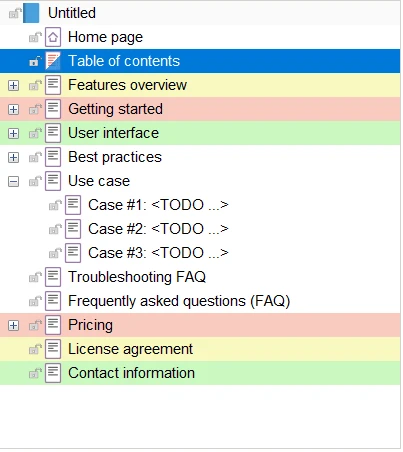
Task: Select Frequently asked questions (FAQ) topic
Action: click(179, 301)
